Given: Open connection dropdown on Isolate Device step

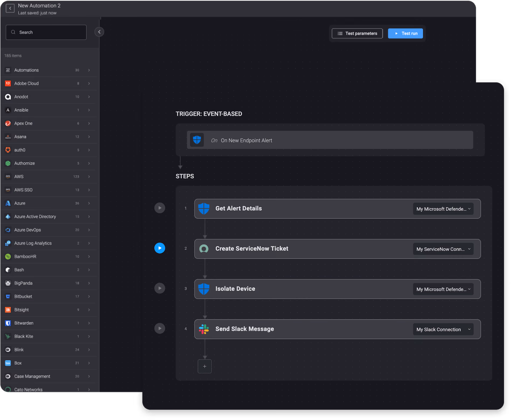Looking at the screenshot, I should (x=443, y=289).
